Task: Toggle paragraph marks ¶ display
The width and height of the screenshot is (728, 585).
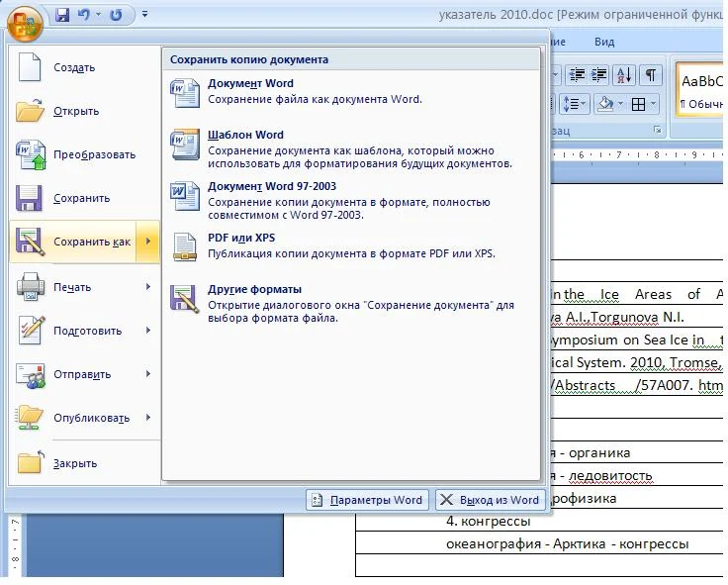Action: [651, 75]
